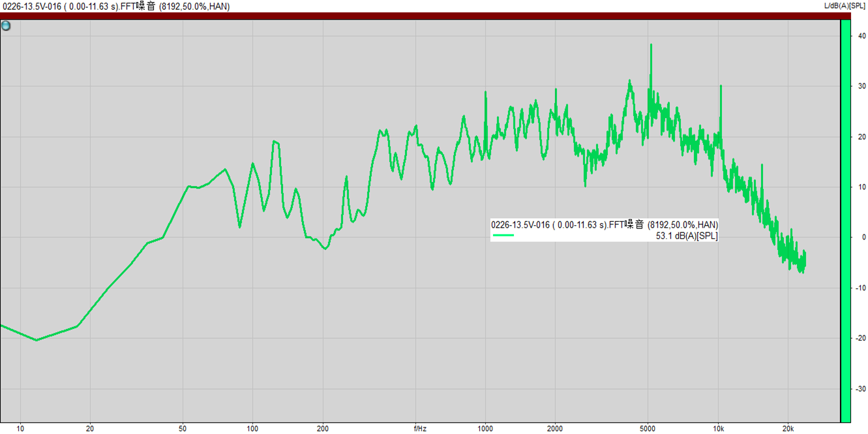Click the diagram title text at top left
Image resolution: width=868 pixels, height=434 pixels.
point(116,6)
